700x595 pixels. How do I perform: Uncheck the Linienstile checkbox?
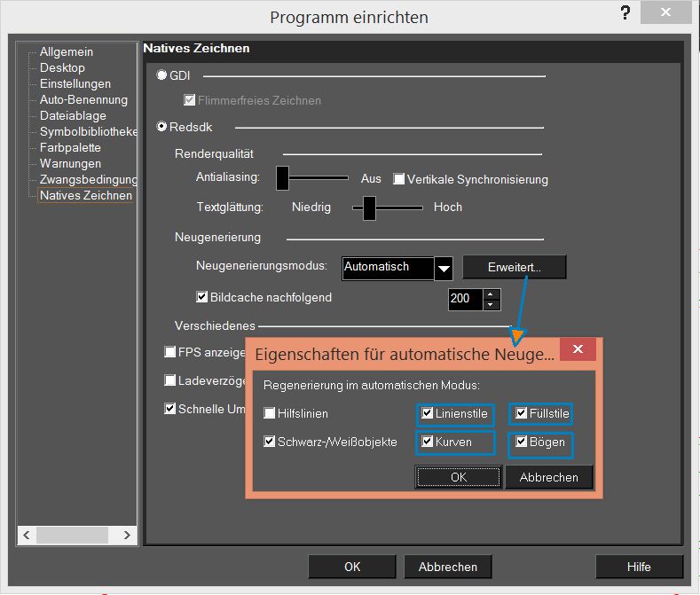pyautogui.click(x=428, y=413)
